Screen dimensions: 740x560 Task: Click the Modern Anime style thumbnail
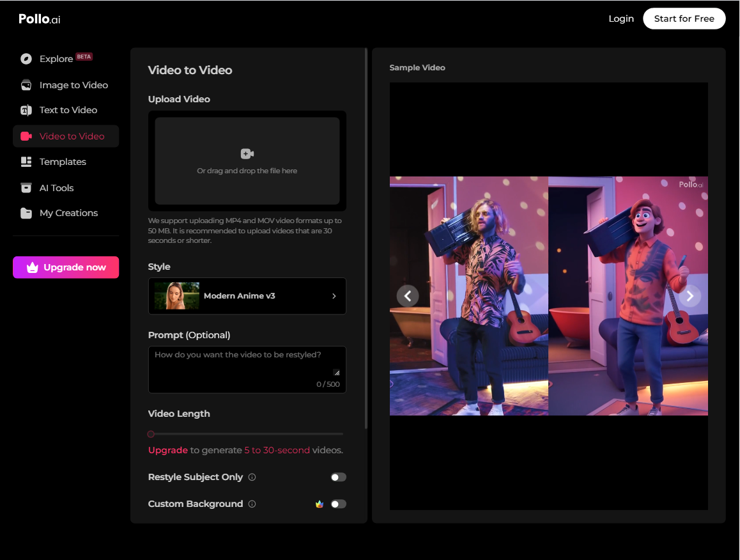pos(177,296)
